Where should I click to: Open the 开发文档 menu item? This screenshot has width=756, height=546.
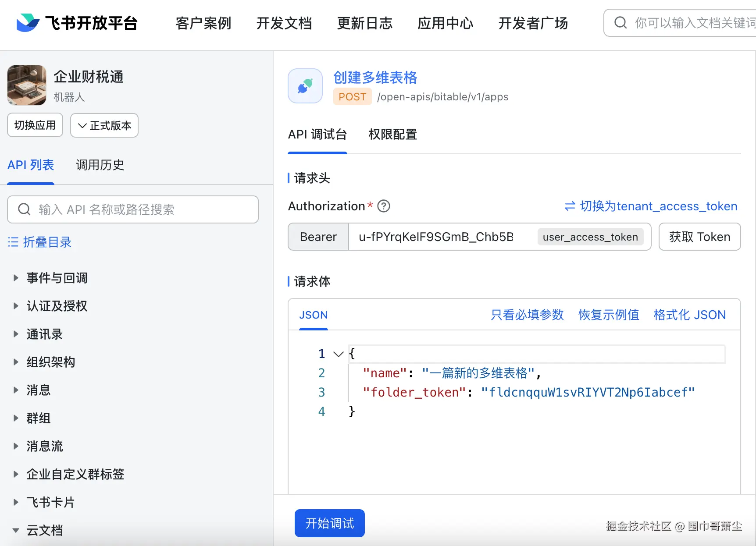click(x=284, y=24)
